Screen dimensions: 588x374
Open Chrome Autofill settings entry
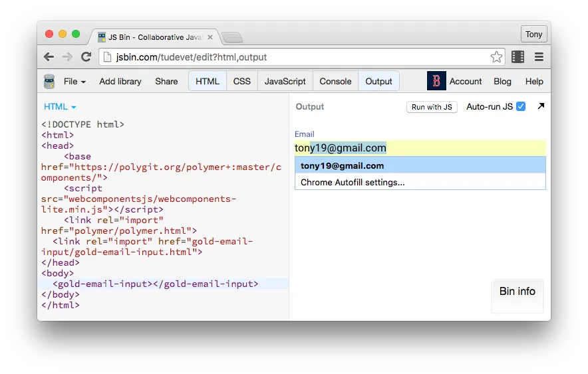tap(420, 182)
